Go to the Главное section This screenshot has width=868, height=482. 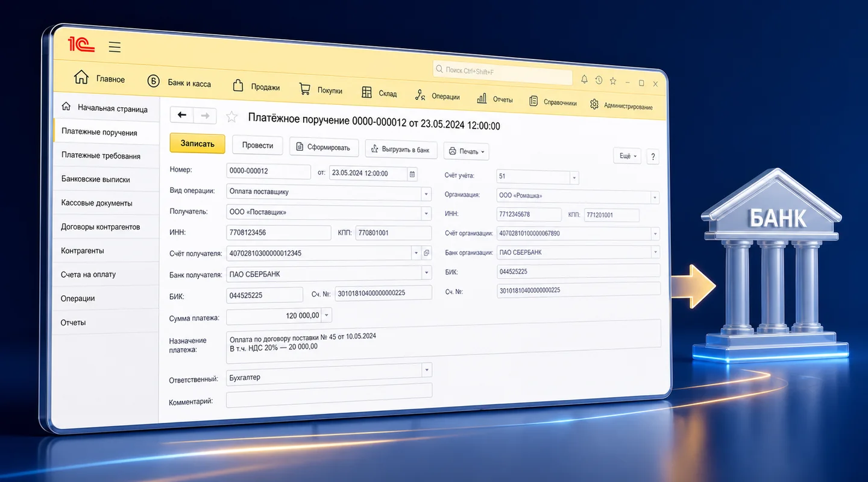pos(99,78)
